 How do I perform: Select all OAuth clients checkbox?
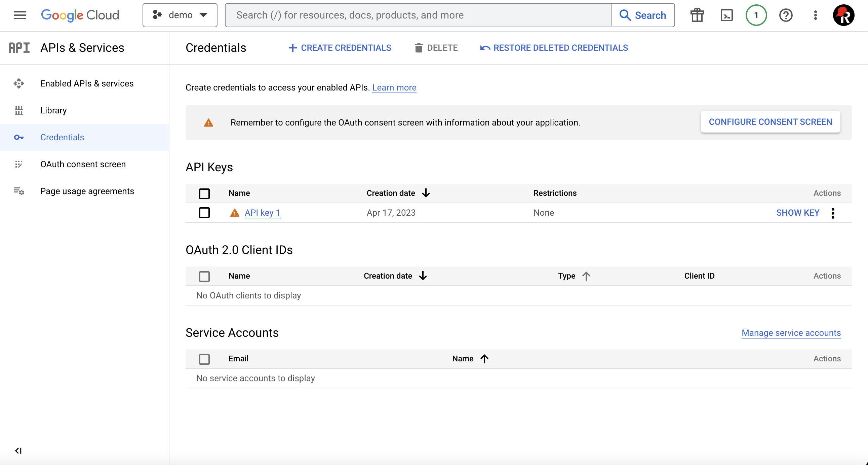point(204,277)
